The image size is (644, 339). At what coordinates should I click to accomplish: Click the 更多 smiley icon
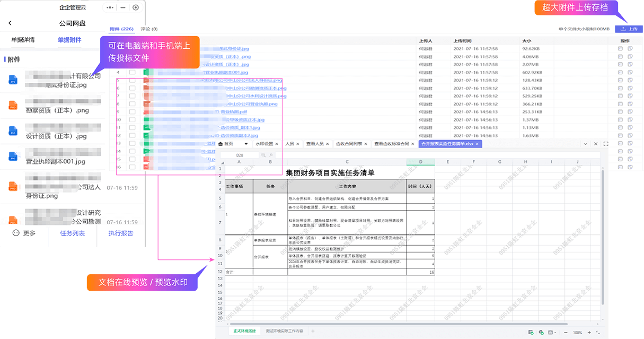[16, 233]
